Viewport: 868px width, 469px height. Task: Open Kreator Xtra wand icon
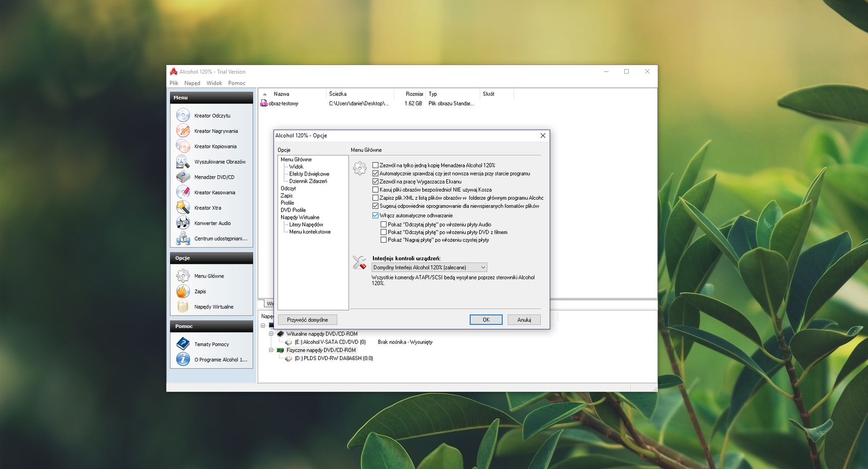coord(183,208)
